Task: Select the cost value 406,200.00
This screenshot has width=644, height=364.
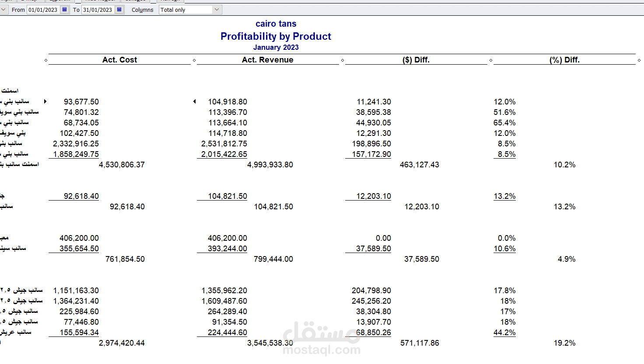Action: coord(79,238)
